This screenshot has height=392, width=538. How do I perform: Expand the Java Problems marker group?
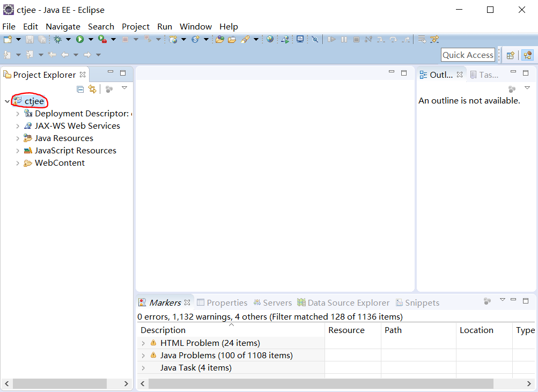coord(143,356)
